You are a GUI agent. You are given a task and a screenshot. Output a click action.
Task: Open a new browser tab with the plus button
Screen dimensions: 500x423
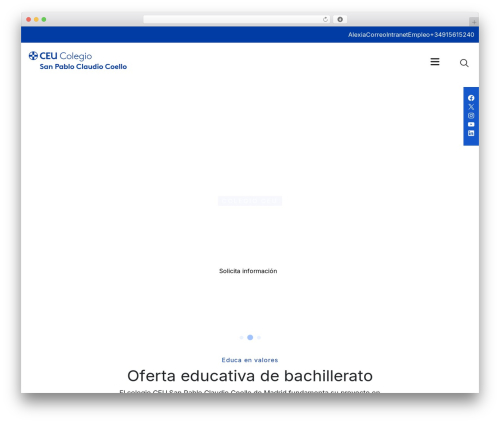(474, 22)
